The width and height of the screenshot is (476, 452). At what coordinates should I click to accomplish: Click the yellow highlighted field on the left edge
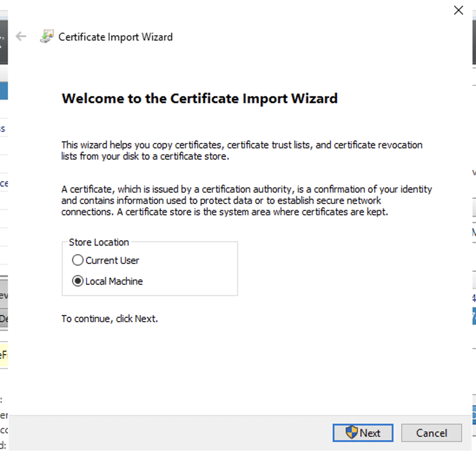point(3,355)
